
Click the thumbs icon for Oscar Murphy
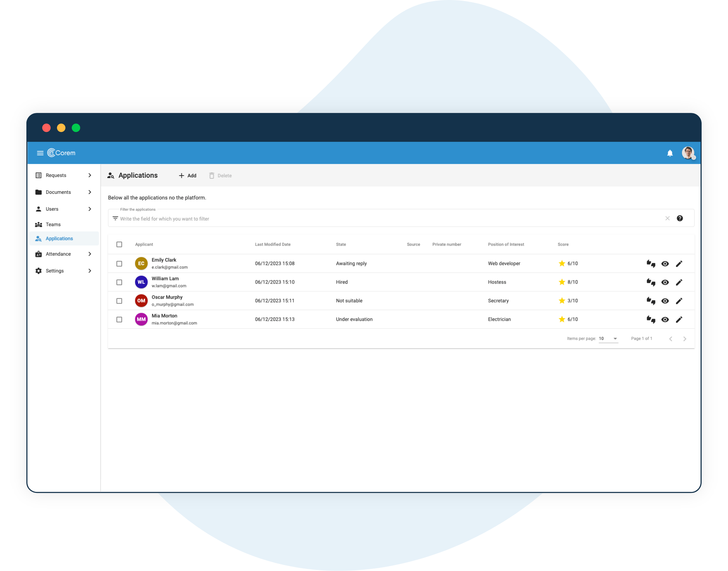coord(651,301)
